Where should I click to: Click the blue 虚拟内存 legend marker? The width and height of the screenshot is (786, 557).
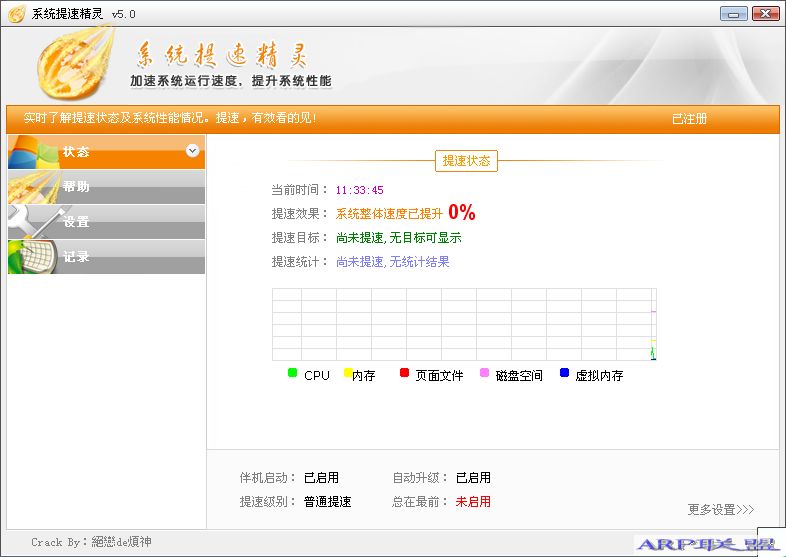click(x=564, y=373)
